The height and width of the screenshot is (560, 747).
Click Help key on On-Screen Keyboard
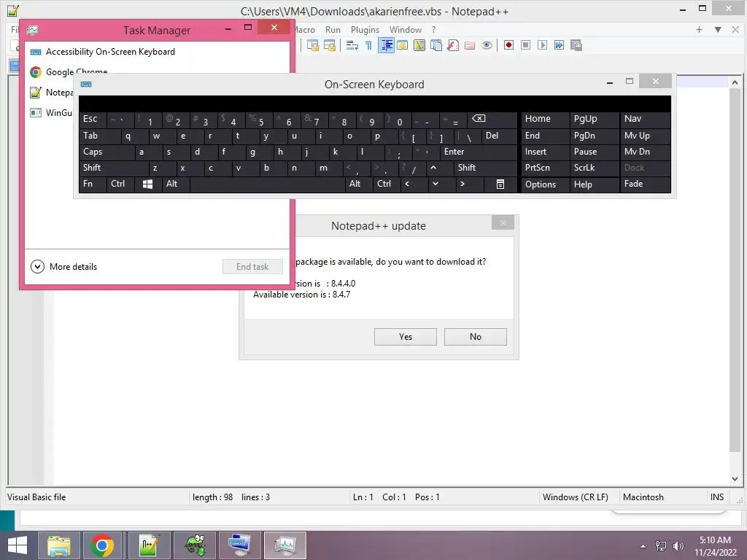coord(594,184)
